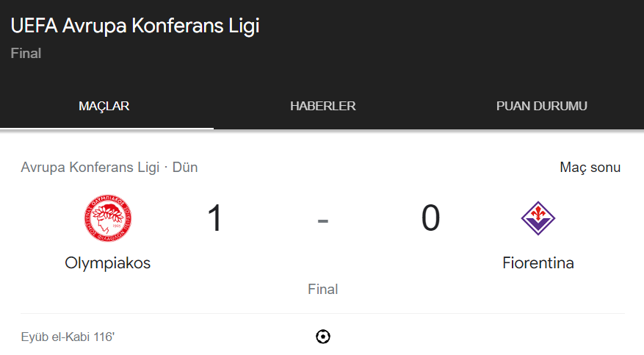644x355 pixels.
Task: Open the Fiorentina team name
Action: tap(538, 262)
